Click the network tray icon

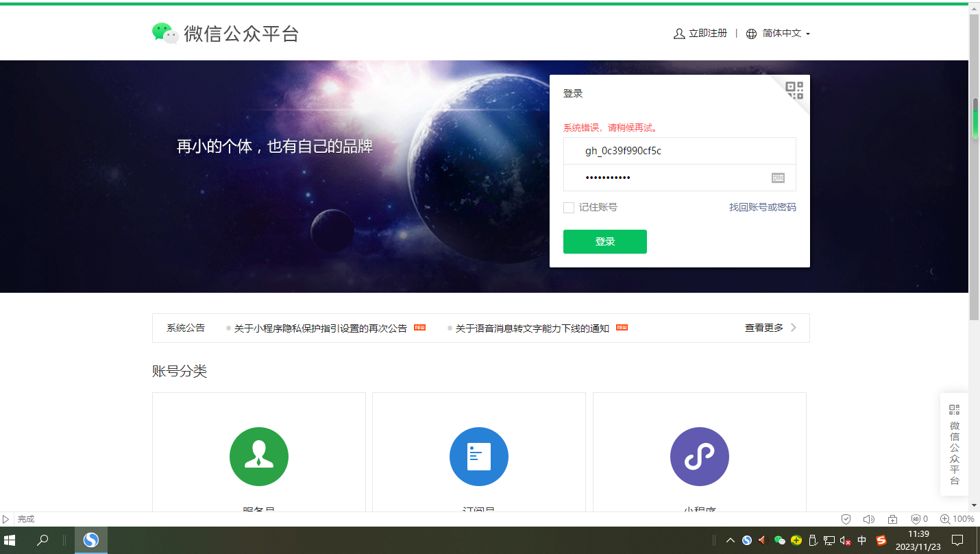pos(829,540)
